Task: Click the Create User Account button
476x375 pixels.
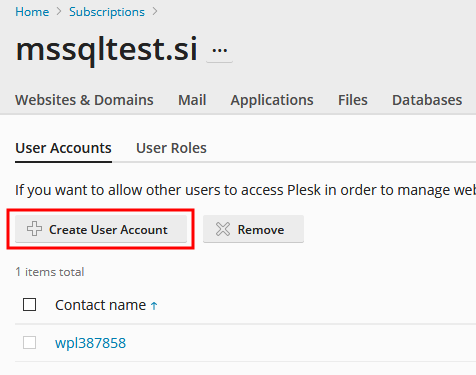Action: (101, 229)
